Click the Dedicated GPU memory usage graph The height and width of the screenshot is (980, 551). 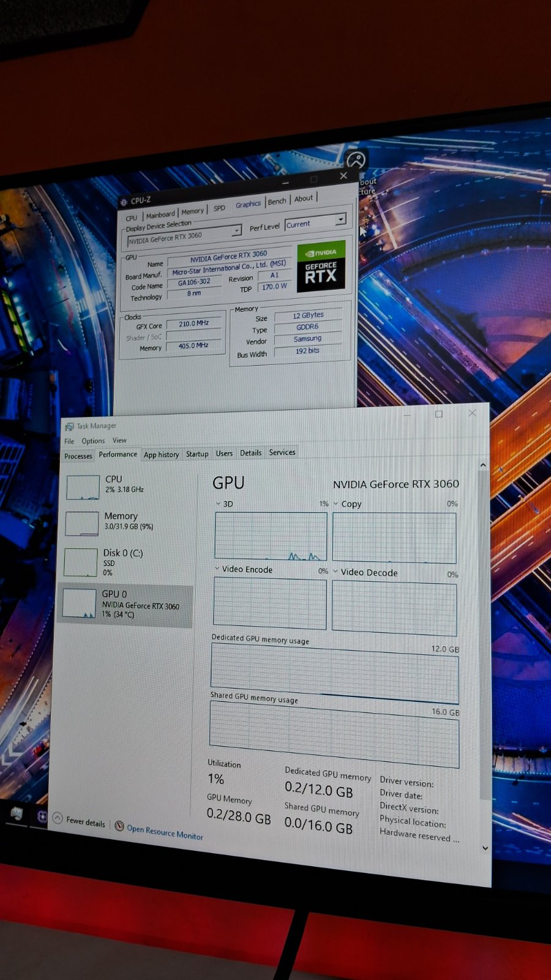334,674
